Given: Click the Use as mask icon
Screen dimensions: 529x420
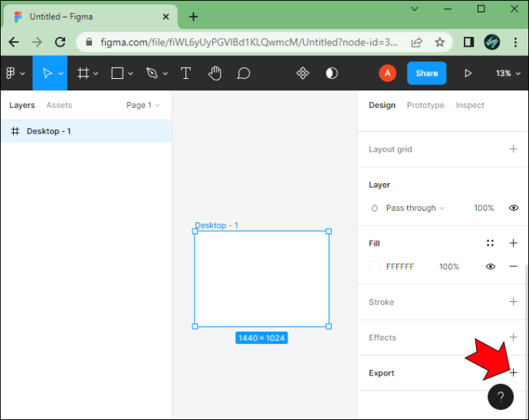Looking at the screenshot, I should 332,74.
